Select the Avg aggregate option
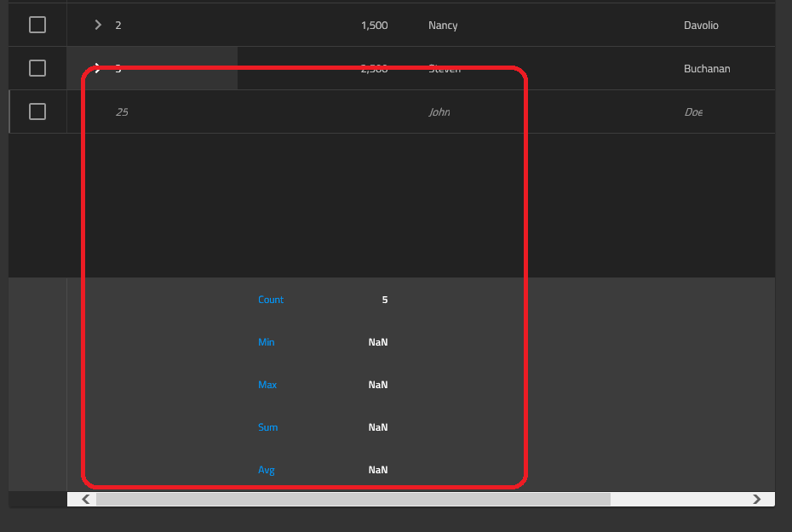 (267, 469)
